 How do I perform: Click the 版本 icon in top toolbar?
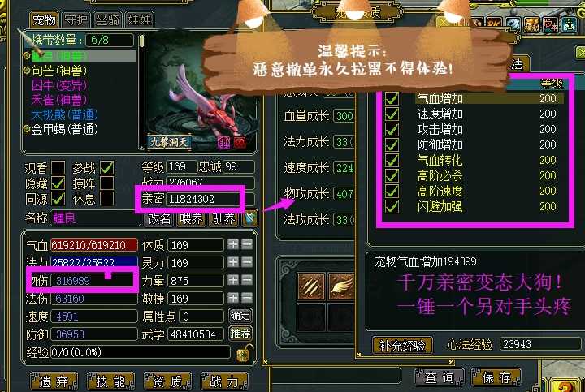(x=550, y=24)
